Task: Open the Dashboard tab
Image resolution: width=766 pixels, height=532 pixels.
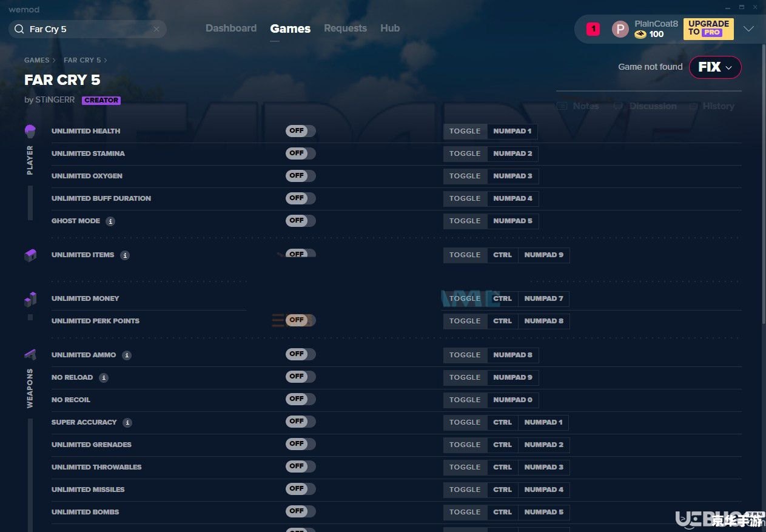Action: coord(231,29)
